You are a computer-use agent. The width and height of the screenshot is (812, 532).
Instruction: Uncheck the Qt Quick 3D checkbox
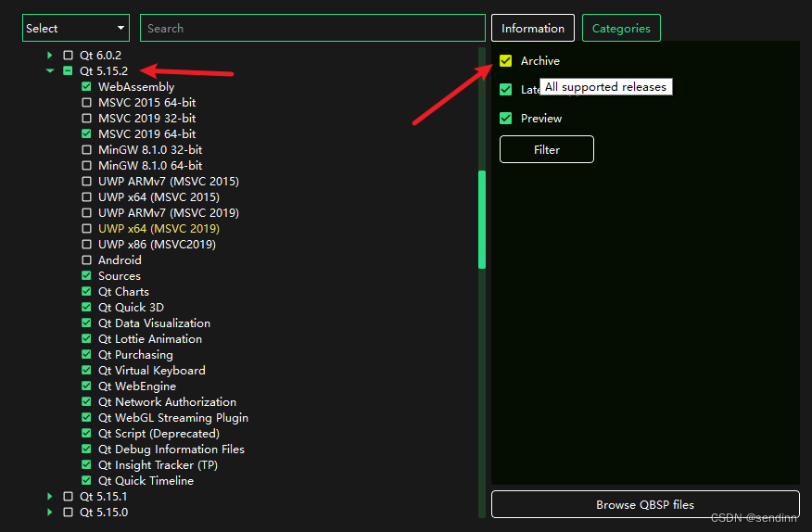(x=86, y=307)
